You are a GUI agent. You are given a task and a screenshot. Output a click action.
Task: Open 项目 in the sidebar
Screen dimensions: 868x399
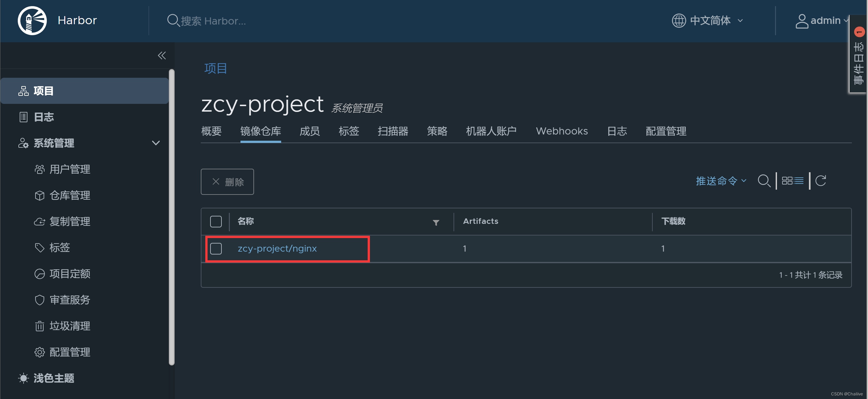click(x=85, y=91)
